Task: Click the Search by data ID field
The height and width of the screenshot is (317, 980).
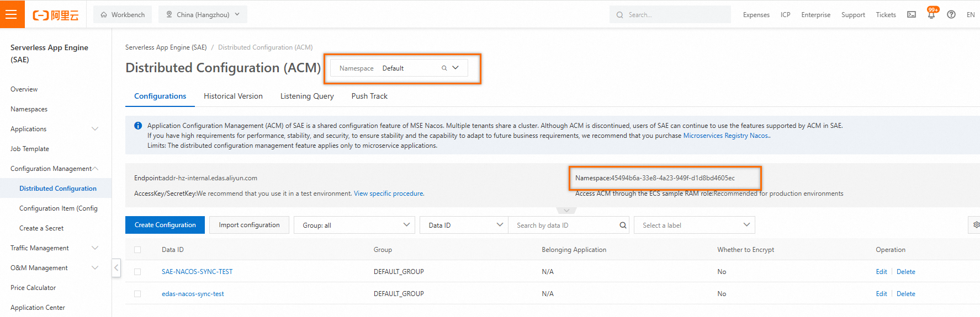Action: (563, 225)
